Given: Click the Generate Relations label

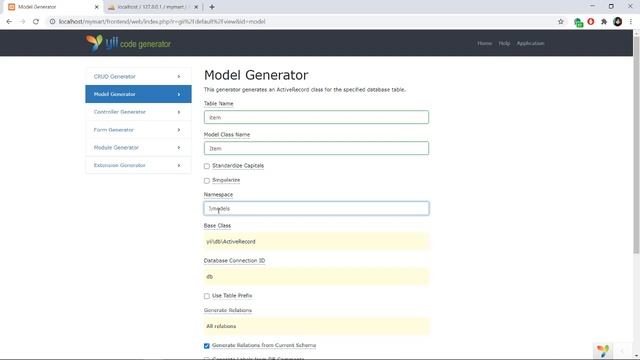Looking at the screenshot, I should [x=228, y=310].
